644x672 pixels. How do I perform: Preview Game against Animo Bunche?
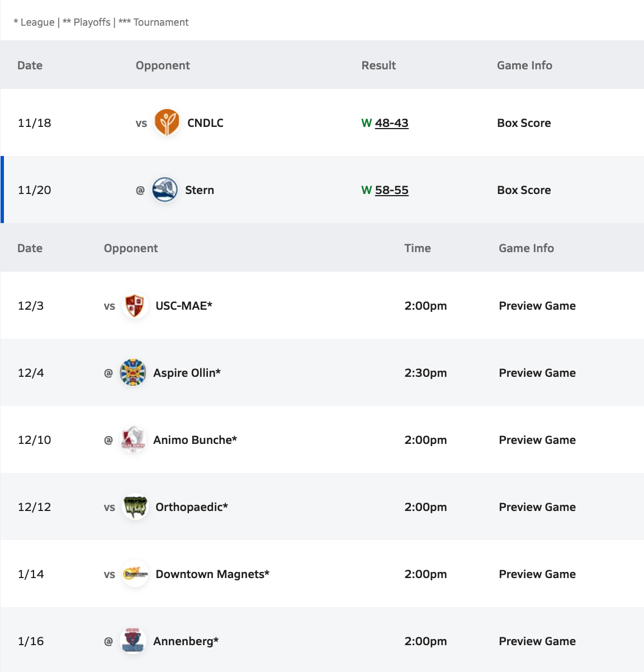point(537,440)
